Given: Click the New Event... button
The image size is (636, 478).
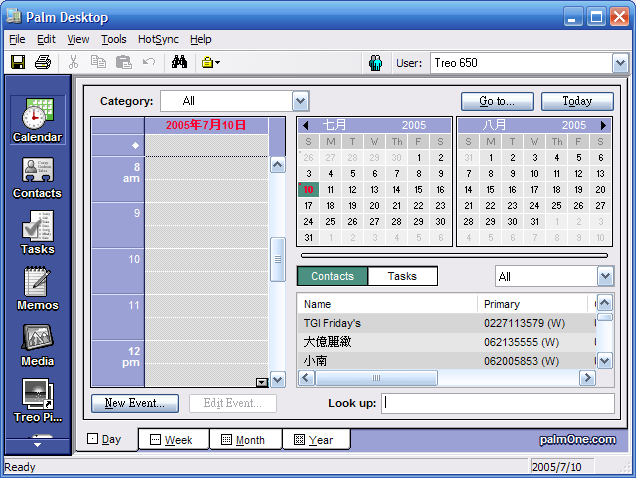Looking at the screenshot, I should pos(135,403).
